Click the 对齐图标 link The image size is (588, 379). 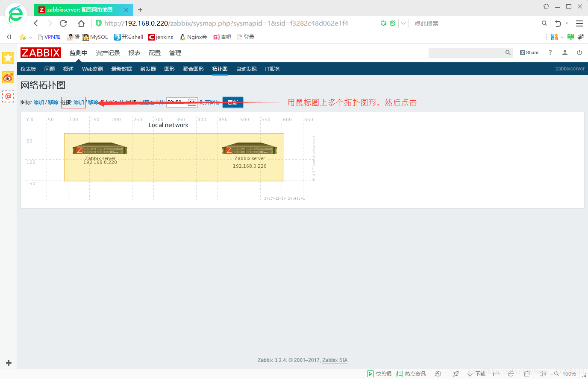[210, 102]
